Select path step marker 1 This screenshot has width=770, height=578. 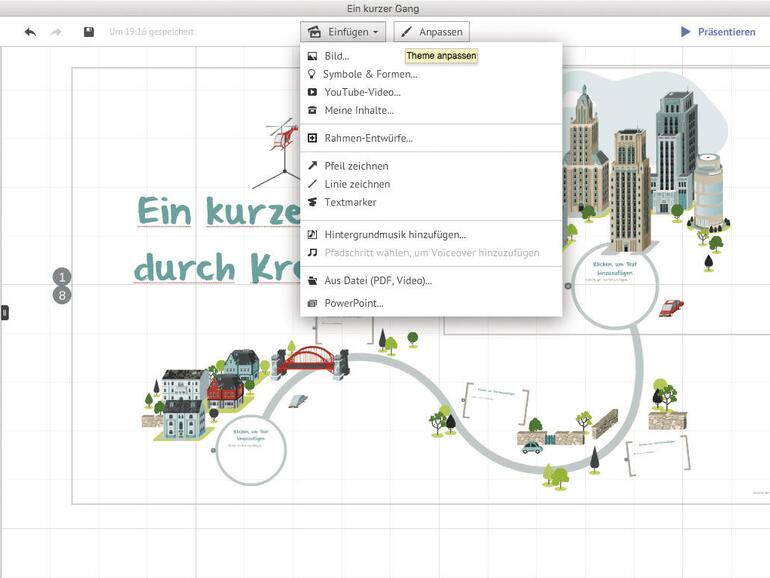(62, 277)
